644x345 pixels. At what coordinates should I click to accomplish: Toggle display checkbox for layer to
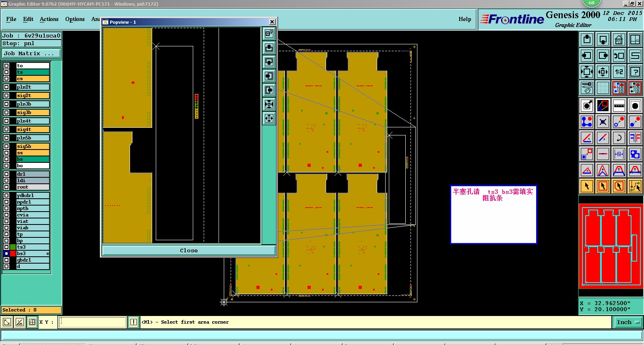pos(6,66)
